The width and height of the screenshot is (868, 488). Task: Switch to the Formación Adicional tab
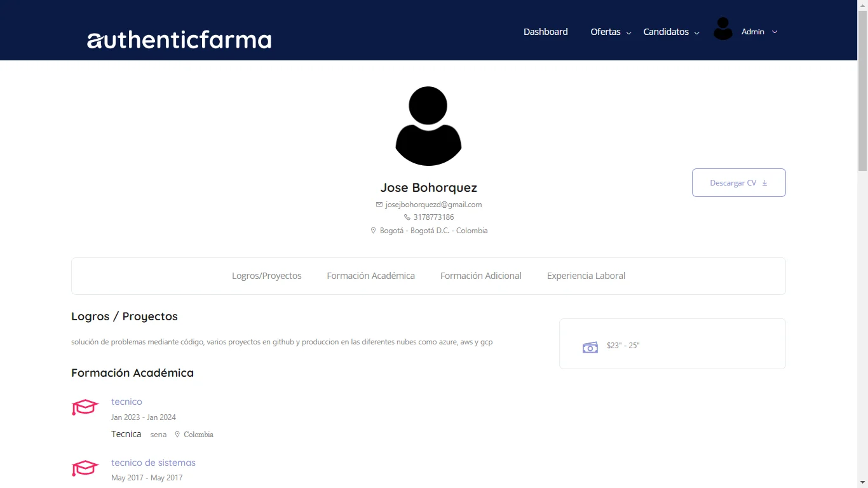(480, 275)
